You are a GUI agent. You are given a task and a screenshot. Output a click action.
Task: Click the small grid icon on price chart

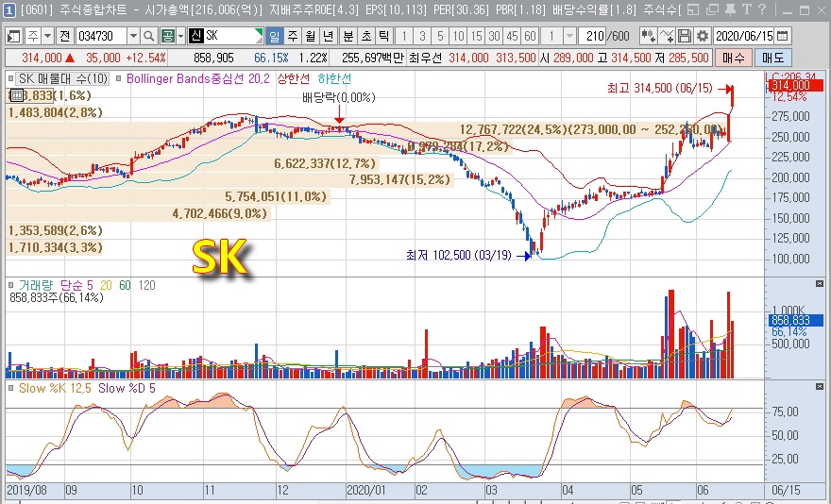pyautogui.click(x=16, y=96)
